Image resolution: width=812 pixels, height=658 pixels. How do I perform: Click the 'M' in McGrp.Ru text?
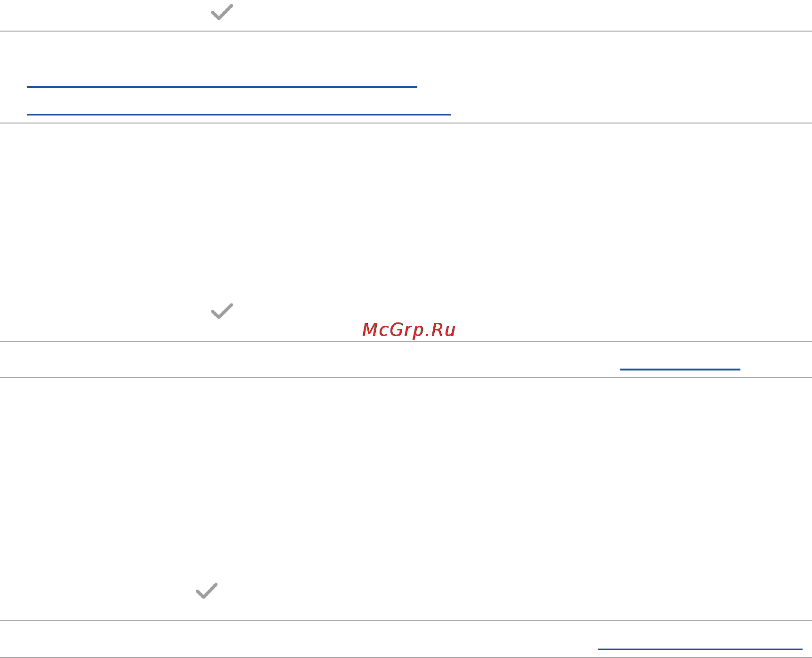(x=369, y=329)
